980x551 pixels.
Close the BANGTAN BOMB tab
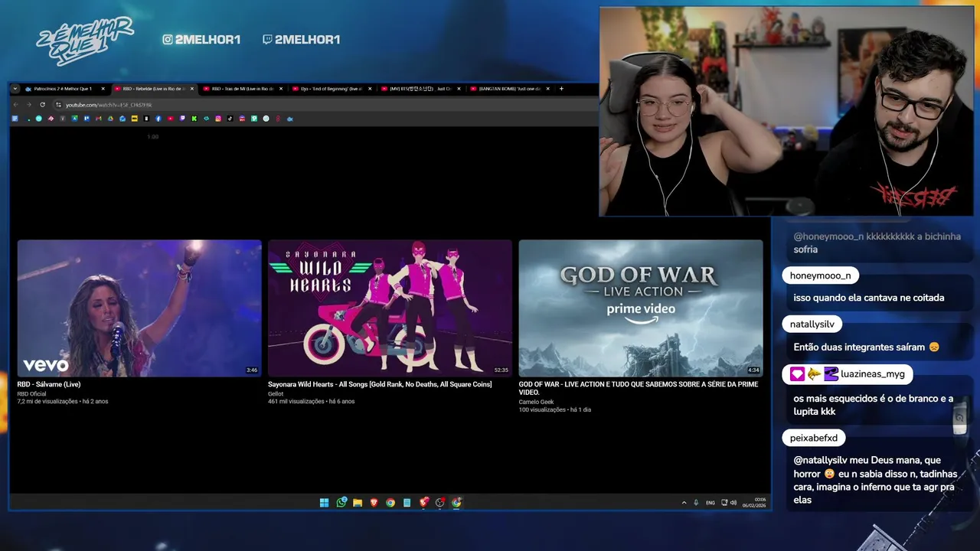(x=548, y=89)
